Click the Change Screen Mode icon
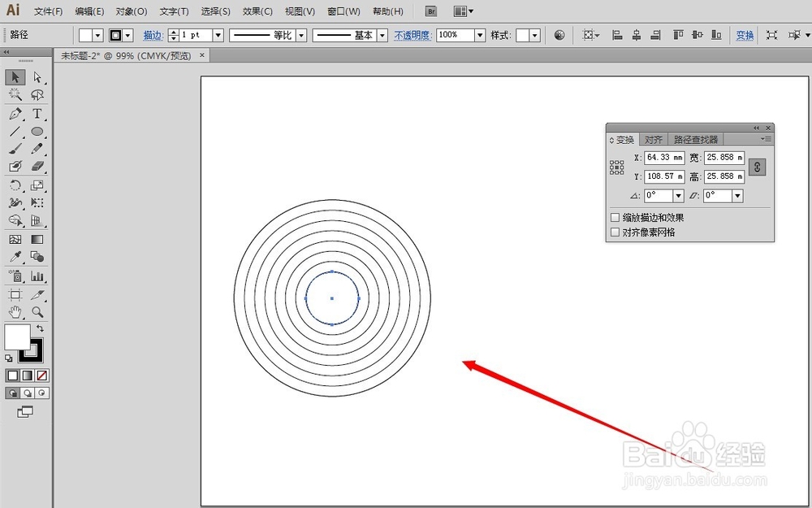This screenshot has width=812, height=508. [25, 412]
